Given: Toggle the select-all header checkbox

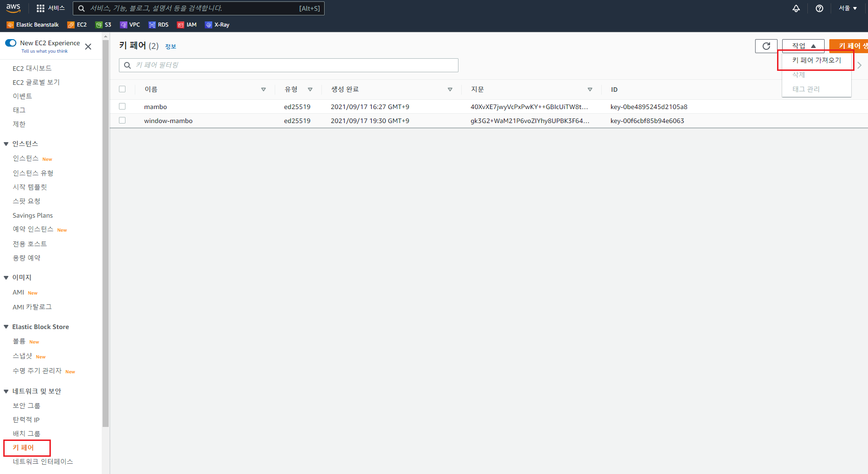Looking at the screenshot, I should click(x=122, y=89).
